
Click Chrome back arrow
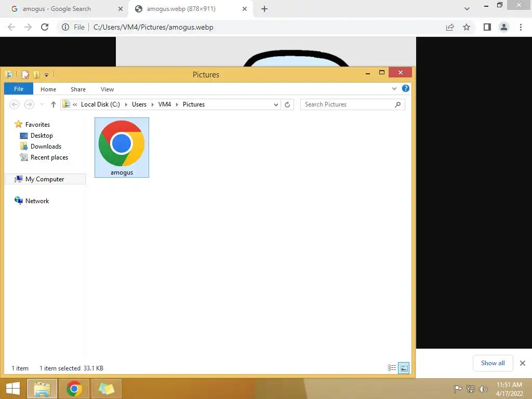point(11,27)
